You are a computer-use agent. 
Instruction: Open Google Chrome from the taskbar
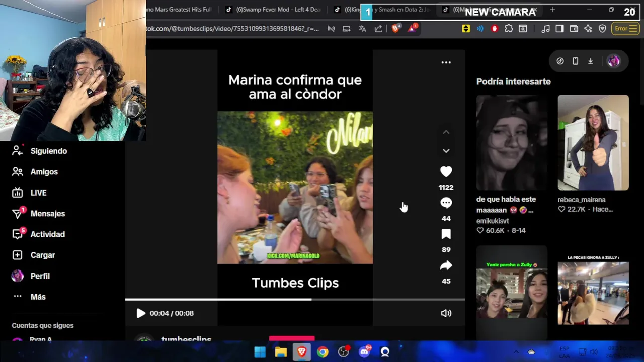pyautogui.click(x=323, y=352)
